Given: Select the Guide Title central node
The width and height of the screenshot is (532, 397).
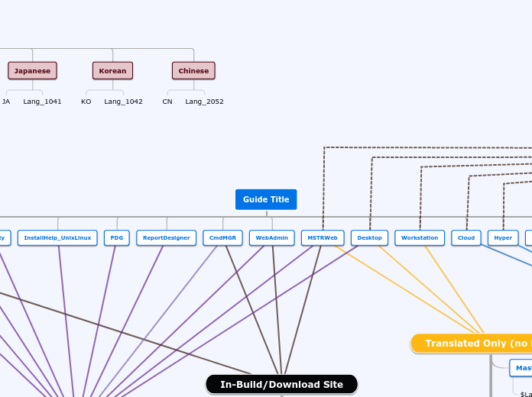Looking at the screenshot, I should tap(266, 199).
